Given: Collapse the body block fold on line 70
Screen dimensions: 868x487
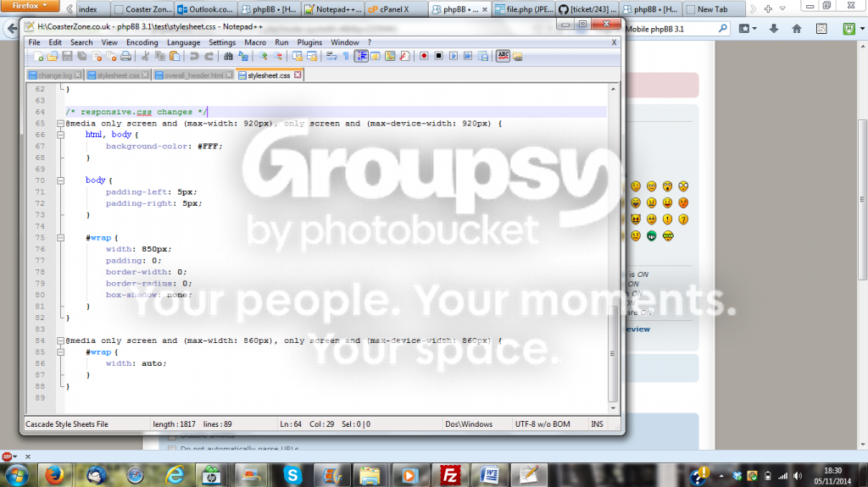Looking at the screenshot, I should [60, 181].
